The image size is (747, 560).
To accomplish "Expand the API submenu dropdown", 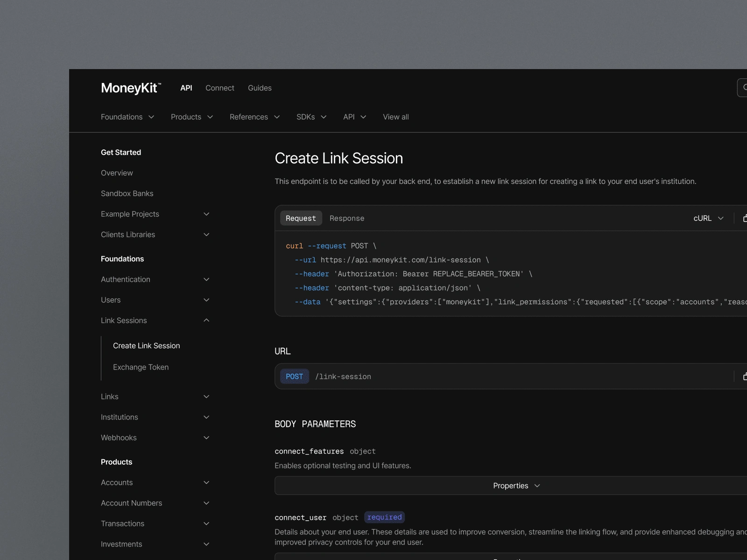I will pos(355,117).
